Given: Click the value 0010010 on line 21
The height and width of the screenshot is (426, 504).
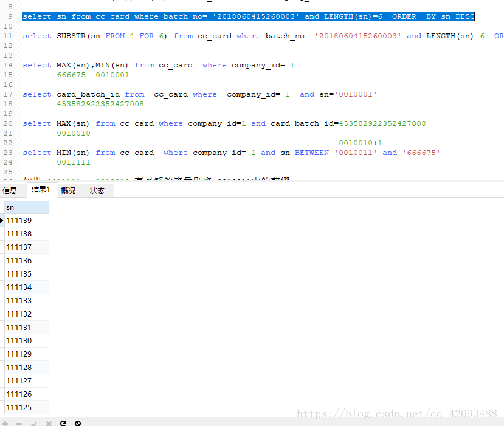Looking at the screenshot, I should [74, 133].
